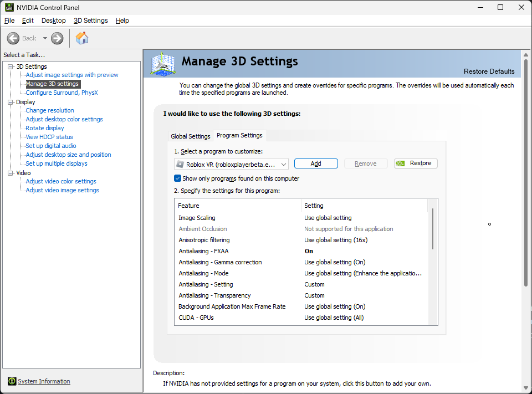Click the Back arrow icon
The height and width of the screenshot is (394, 532).
pyautogui.click(x=13, y=38)
